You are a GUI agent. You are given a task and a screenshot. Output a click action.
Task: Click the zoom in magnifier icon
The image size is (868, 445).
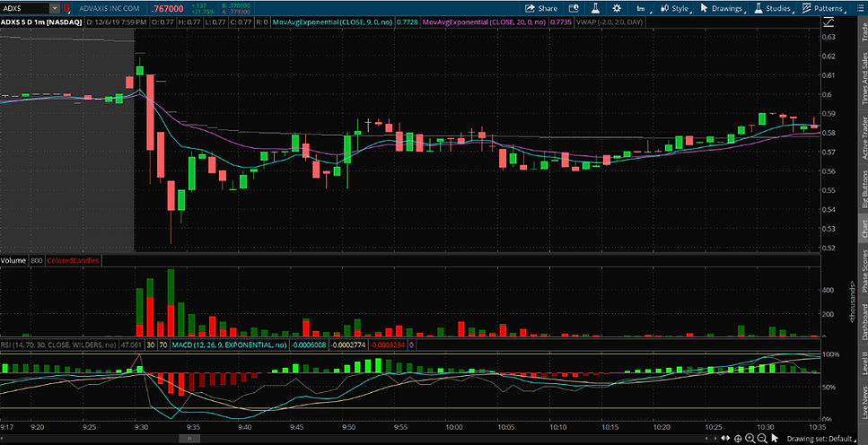[x=750, y=439]
